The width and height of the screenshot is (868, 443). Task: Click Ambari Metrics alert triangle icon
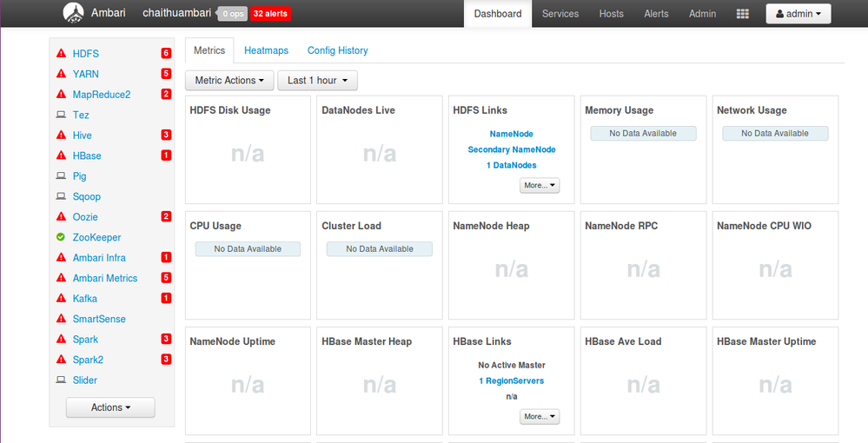click(62, 278)
